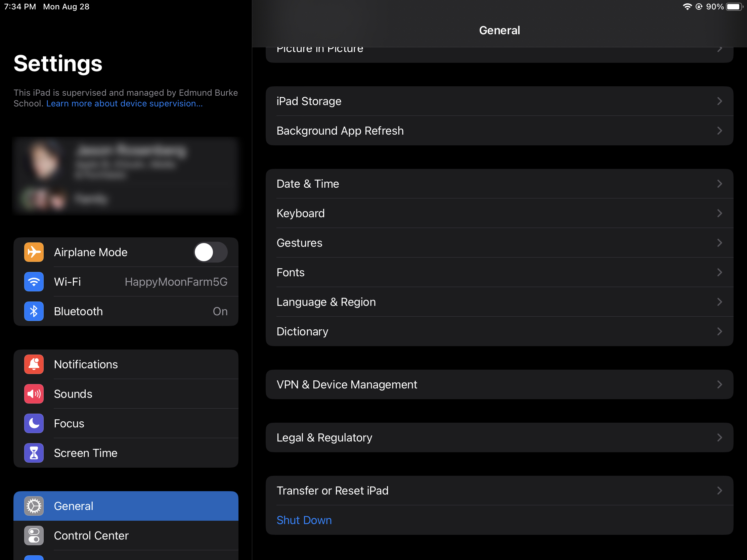747x560 pixels.
Task: Open the VPN & Device Management label
Action: [x=347, y=384]
